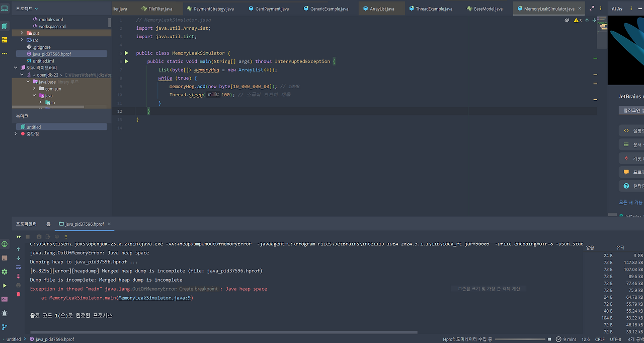Click the Settings gear icon on left stripe
The image size is (644, 343).
coord(4,271)
